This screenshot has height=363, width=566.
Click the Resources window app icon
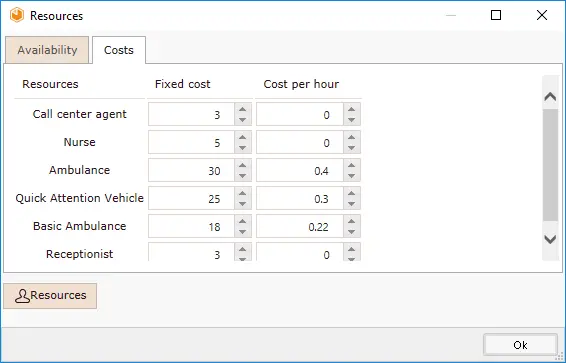point(17,16)
